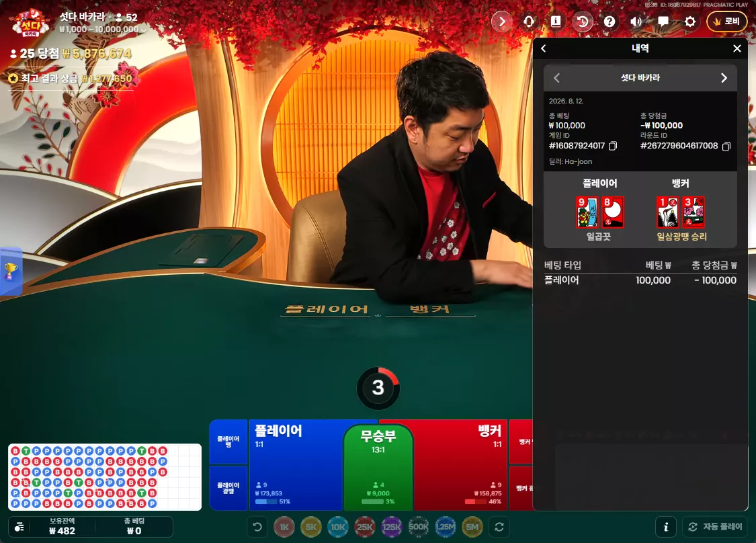This screenshot has height=543, width=756.
Task: Click the 최고 결과 상금 banner
Action: [71, 78]
